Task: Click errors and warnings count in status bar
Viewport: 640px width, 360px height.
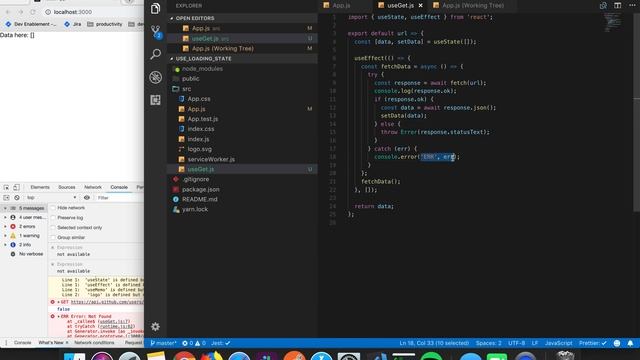Action: click(194, 343)
